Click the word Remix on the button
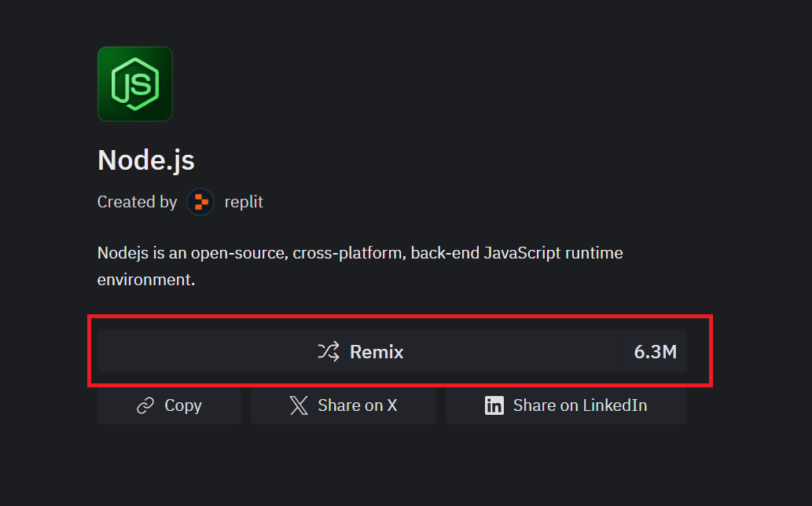This screenshot has width=812, height=506. 377,352
